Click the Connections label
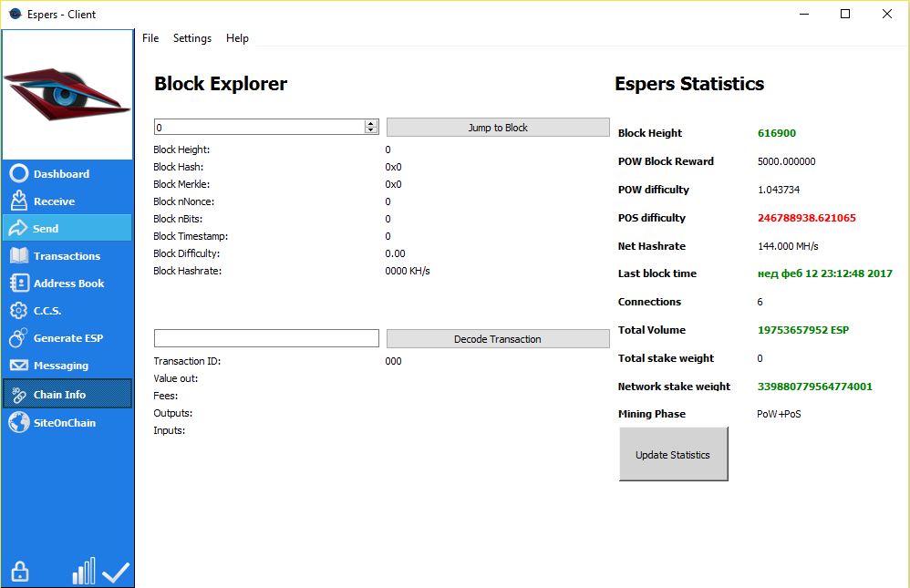The image size is (910, 588). [x=649, y=302]
